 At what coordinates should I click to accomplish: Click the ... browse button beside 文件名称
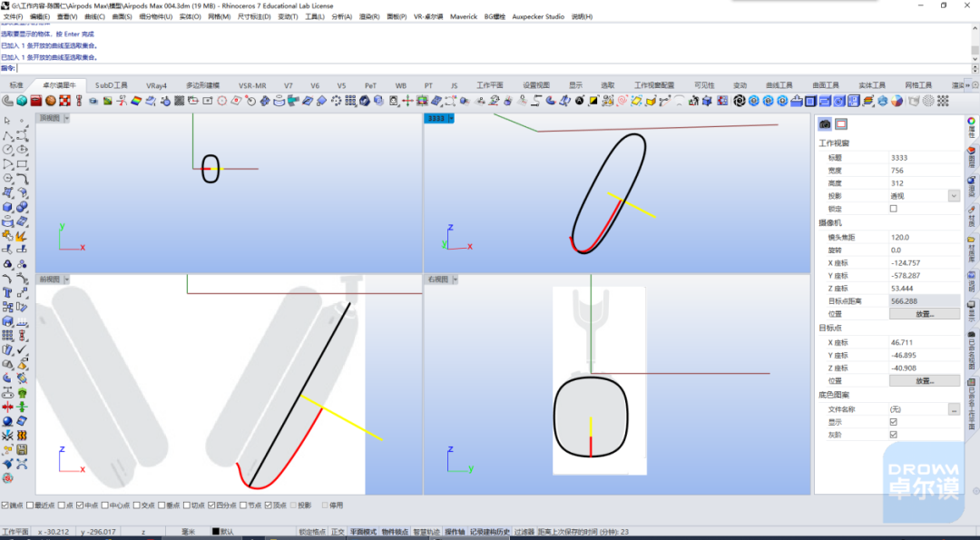pyautogui.click(x=954, y=409)
